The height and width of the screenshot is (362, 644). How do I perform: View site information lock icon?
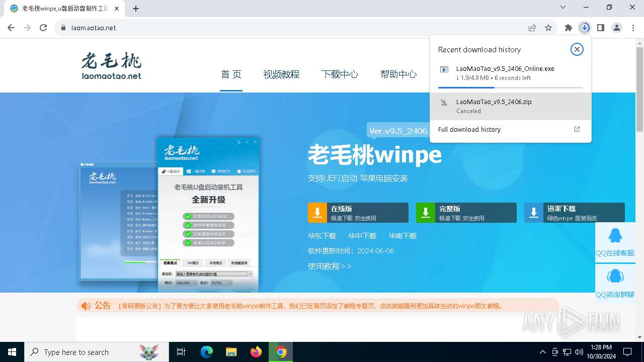click(63, 28)
